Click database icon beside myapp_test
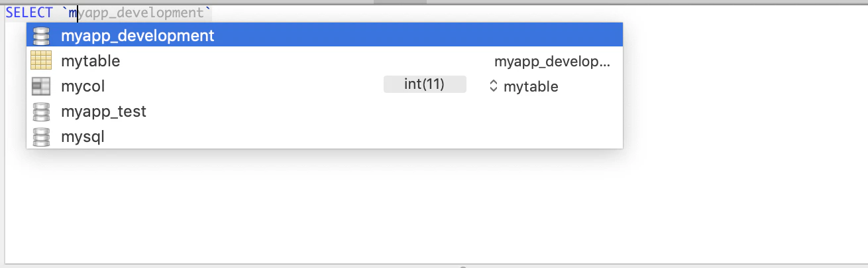The image size is (868, 268). (41, 111)
